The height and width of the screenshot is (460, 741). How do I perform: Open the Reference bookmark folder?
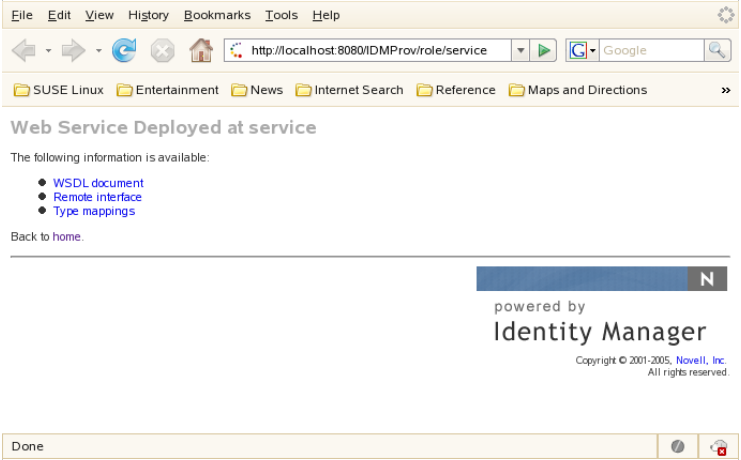[x=456, y=90]
